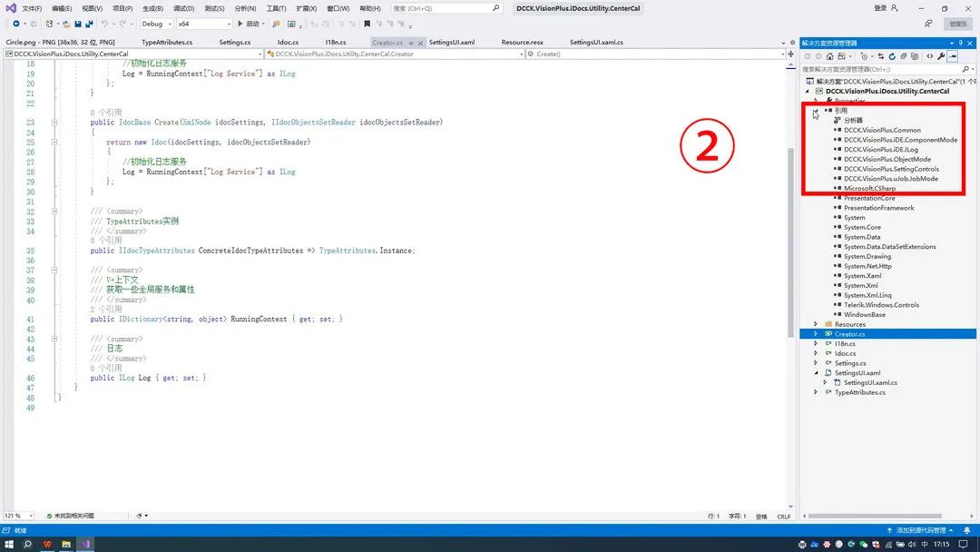980x552 pixels.
Task: Click the 管理员 button
Action: tap(958, 24)
